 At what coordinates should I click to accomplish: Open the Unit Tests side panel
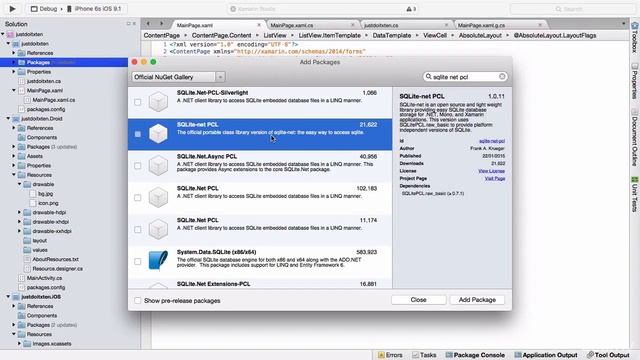(x=635, y=194)
